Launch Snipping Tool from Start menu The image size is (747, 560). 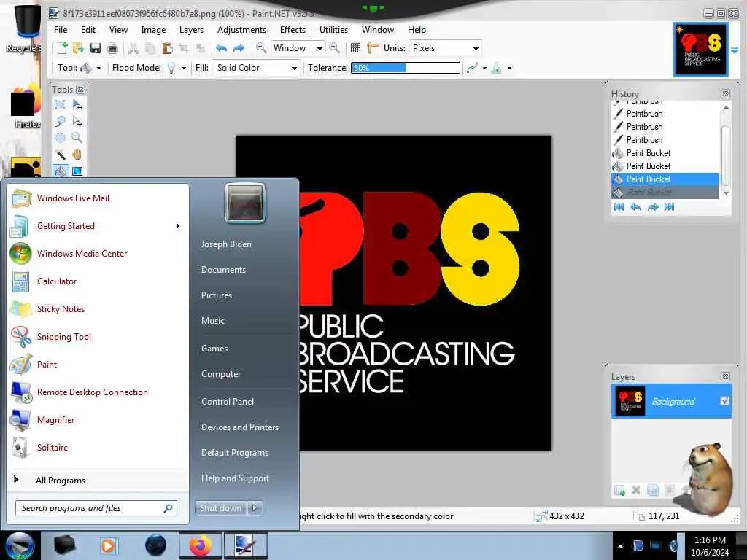[x=64, y=337]
